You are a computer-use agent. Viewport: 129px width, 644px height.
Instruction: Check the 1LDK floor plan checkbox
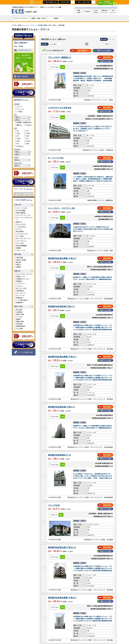pyautogui.click(x=25, y=133)
